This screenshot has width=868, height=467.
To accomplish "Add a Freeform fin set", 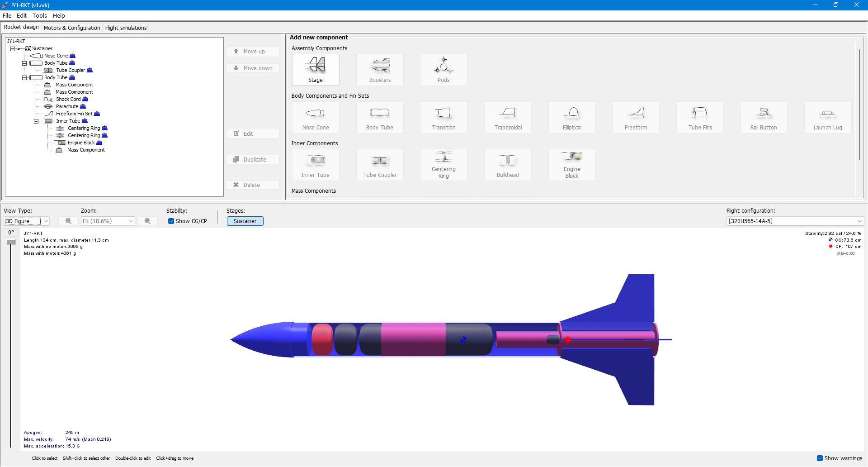I will [636, 117].
